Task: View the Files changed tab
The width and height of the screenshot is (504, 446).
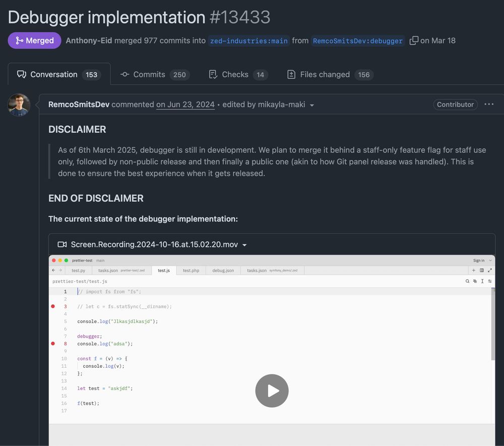Action: click(x=330, y=74)
